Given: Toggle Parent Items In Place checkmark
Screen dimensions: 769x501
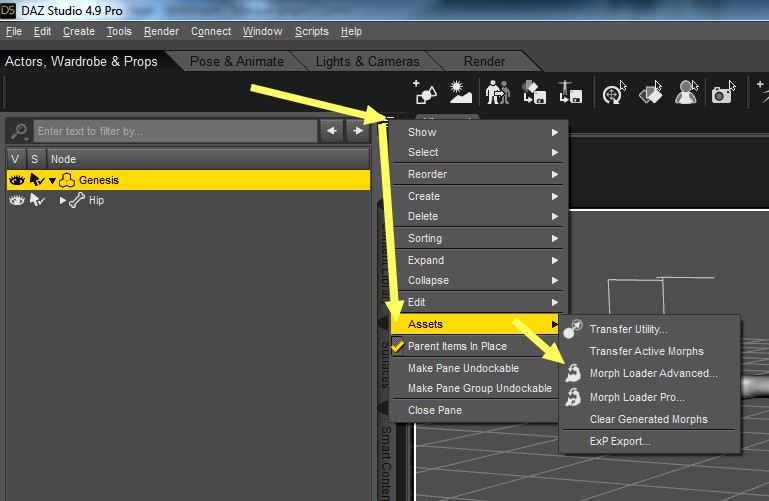Looking at the screenshot, I should [397, 346].
